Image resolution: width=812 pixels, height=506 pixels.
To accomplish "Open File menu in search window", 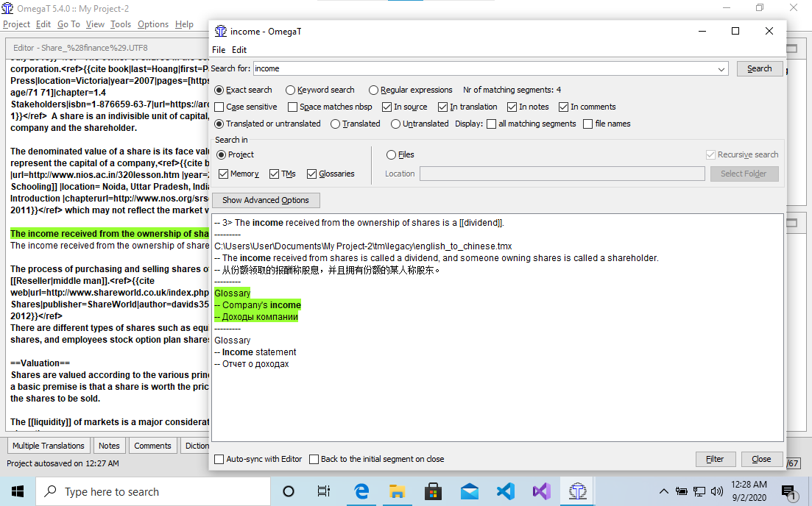I will click(x=219, y=50).
